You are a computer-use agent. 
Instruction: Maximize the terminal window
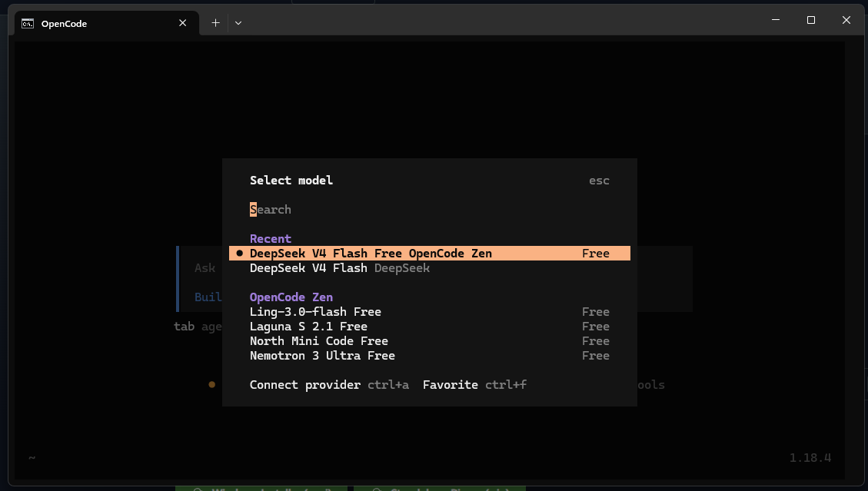tap(811, 20)
